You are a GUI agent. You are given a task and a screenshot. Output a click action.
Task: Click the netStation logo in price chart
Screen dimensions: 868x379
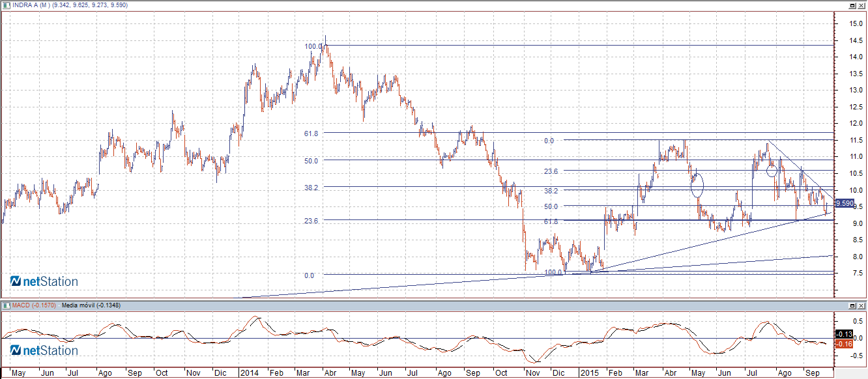coord(44,281)
